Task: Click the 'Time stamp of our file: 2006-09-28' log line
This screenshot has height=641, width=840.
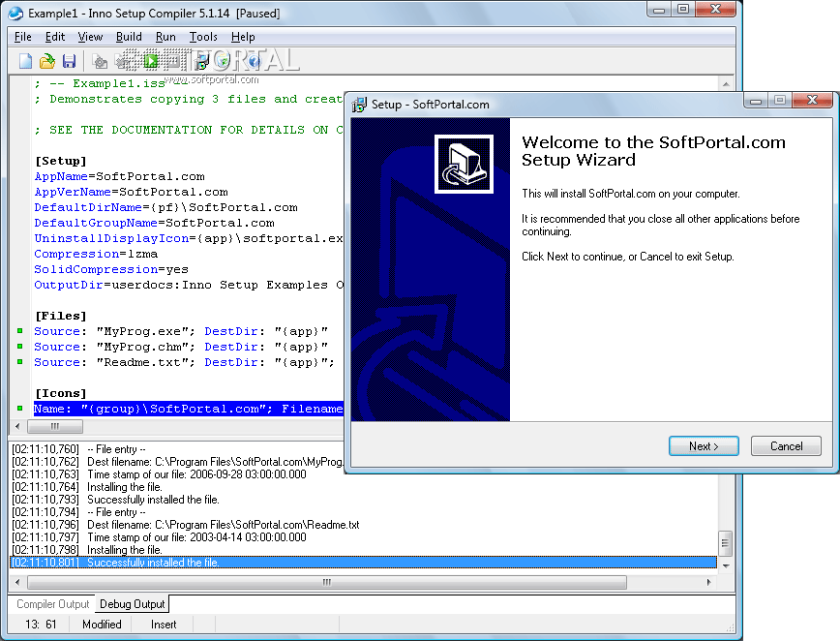Action: (159, 474)
